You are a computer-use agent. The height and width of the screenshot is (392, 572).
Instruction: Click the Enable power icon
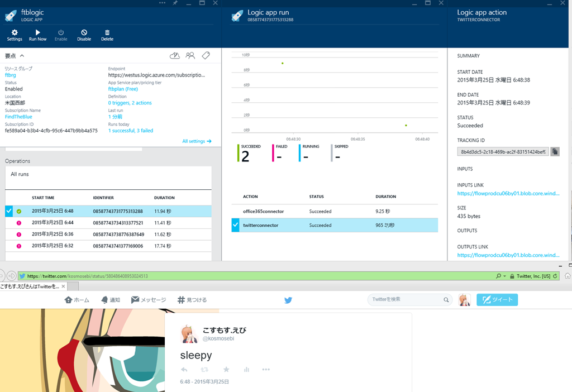pyautogui.click(x=61, y=32)
